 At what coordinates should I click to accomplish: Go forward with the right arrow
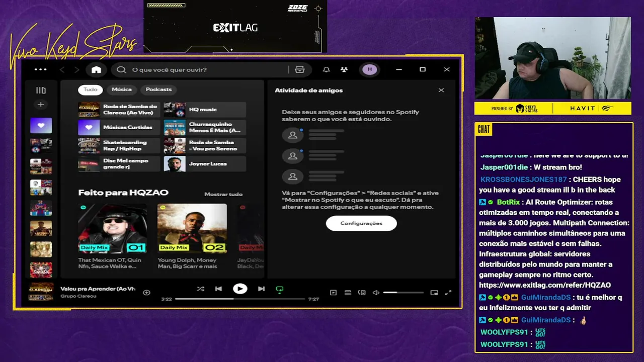(76, 69)
